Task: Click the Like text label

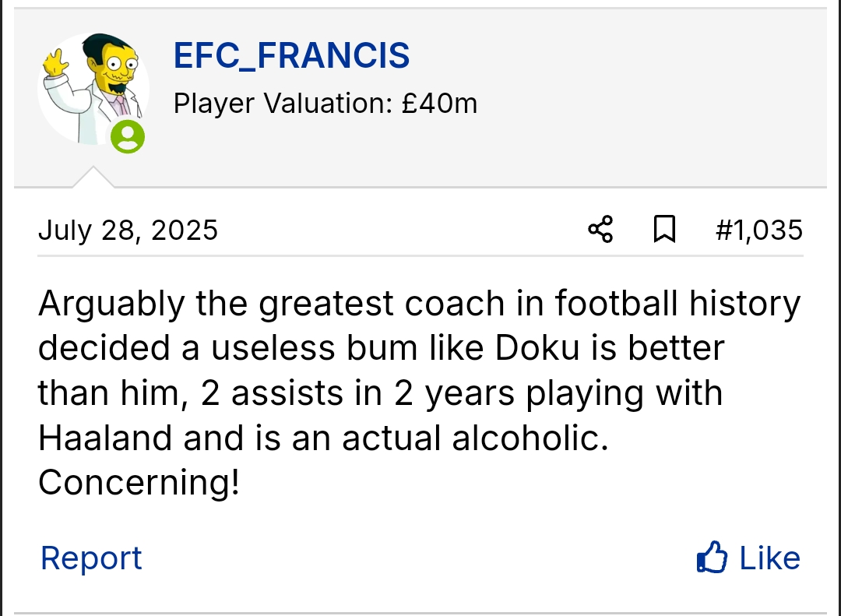Action: (769, 558)
